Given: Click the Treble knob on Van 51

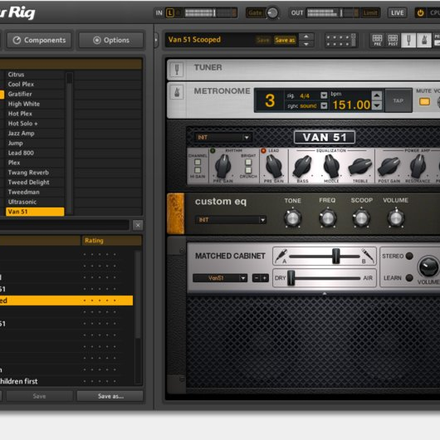Looking at the screenshot, I should point(360,166).
